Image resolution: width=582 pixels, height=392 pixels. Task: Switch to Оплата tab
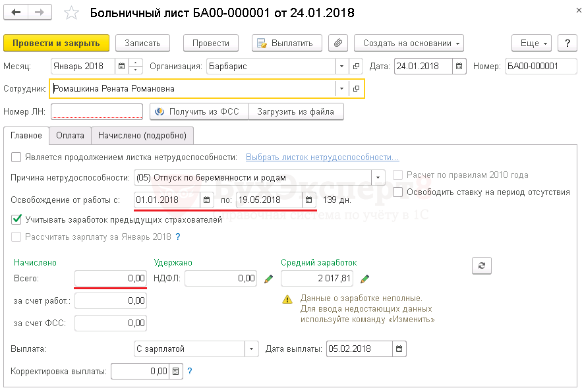[70, 135]
